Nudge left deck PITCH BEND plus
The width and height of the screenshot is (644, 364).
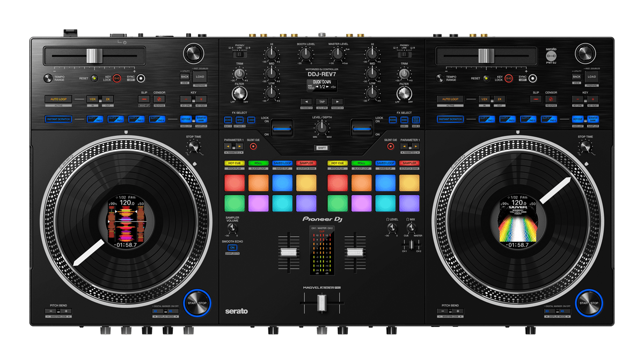point(67,311)
